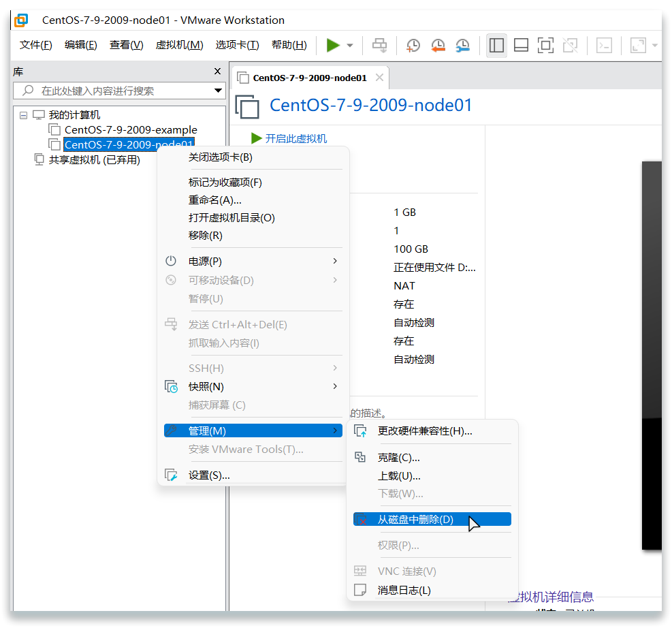Choose 更改硬件兼容性(H)... in the submenu
This screenshot has width=672, height=628.
[432, 431]
